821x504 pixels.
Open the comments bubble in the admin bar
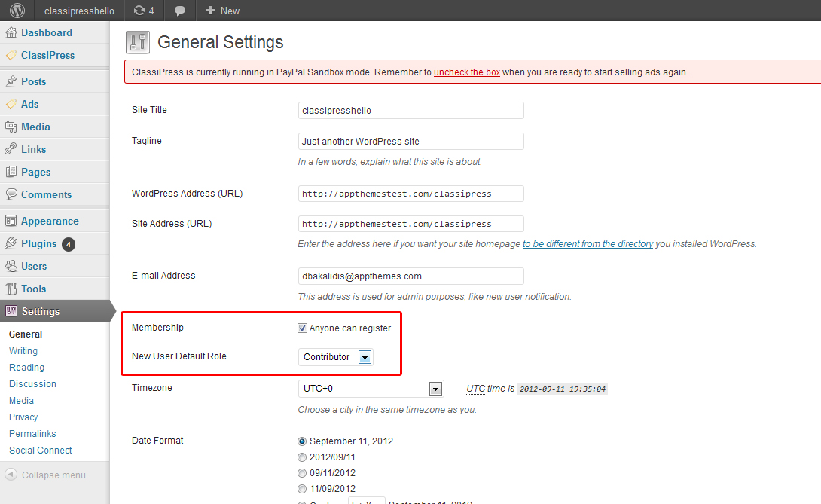[179, 11]
